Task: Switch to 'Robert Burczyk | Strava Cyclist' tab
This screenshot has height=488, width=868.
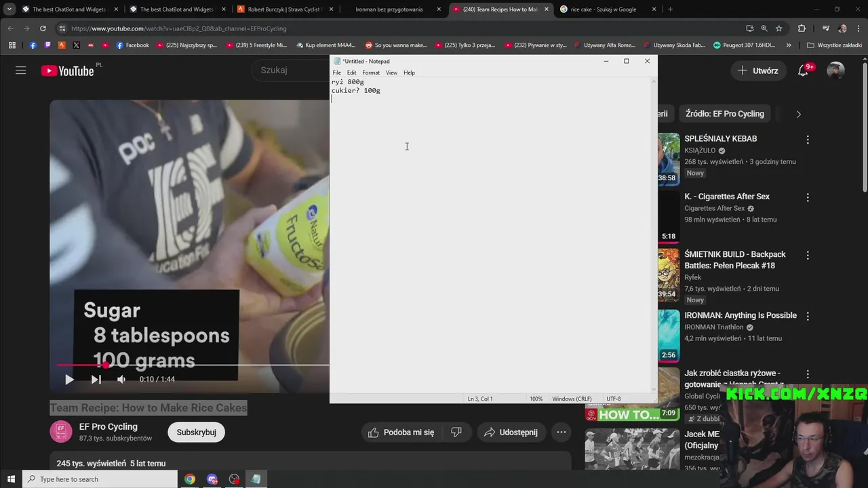Action: pos(285,9)
